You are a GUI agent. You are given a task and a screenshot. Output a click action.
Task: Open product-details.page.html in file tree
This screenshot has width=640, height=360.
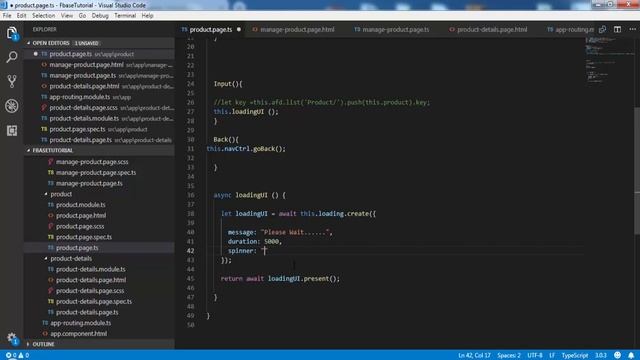point(99,280)
